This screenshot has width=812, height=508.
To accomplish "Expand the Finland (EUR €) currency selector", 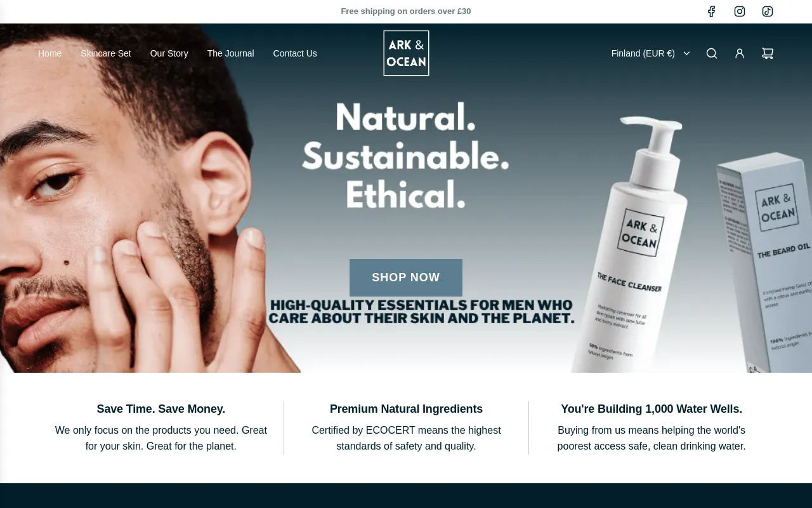I will 651,53.
